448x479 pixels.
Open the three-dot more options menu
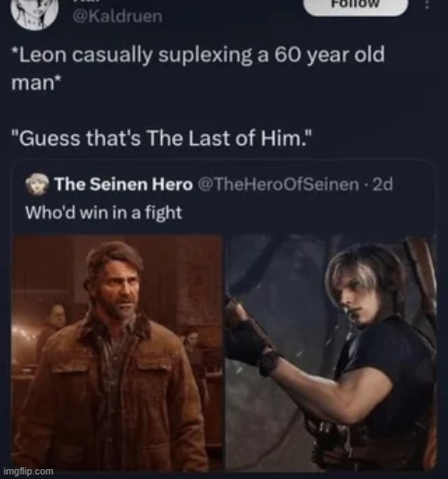tap(427, 4)
